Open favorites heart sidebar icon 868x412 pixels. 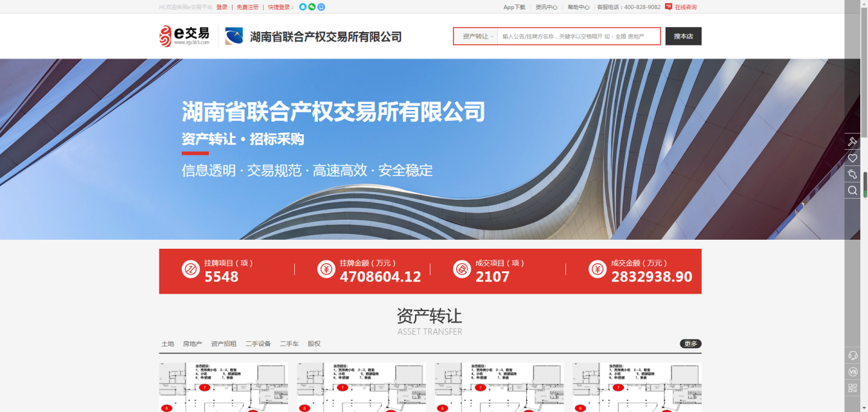(x=853, y=158)
